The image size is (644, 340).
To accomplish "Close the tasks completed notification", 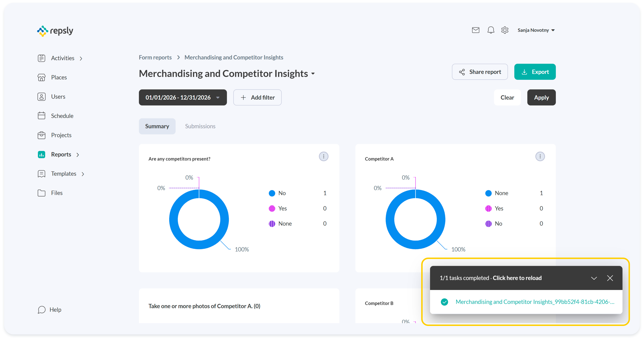I will pos(610,278).
